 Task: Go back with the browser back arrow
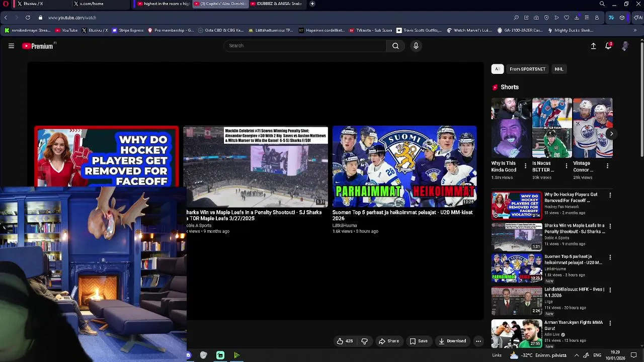click(6, 18)
